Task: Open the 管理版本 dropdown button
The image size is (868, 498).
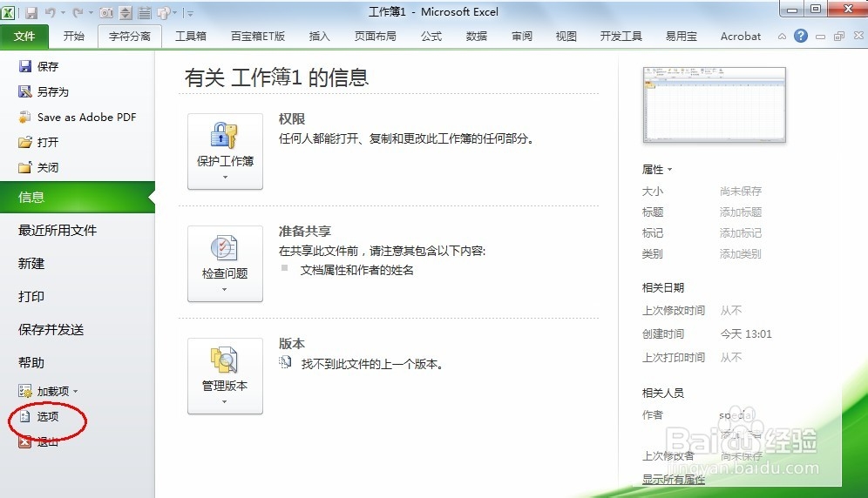Action: pyautogui.click(x=226, y=376)
